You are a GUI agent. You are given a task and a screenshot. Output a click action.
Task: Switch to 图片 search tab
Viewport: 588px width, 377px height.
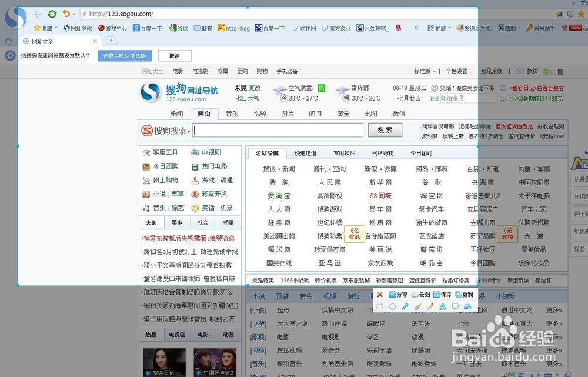288,114
